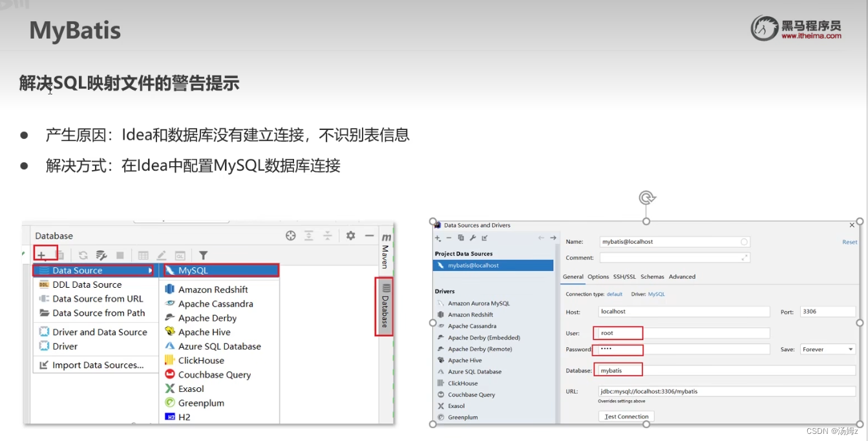Open the query console QL icon
Image resolution: width=868 pixels, height=441 pixels.
point(180,255)
